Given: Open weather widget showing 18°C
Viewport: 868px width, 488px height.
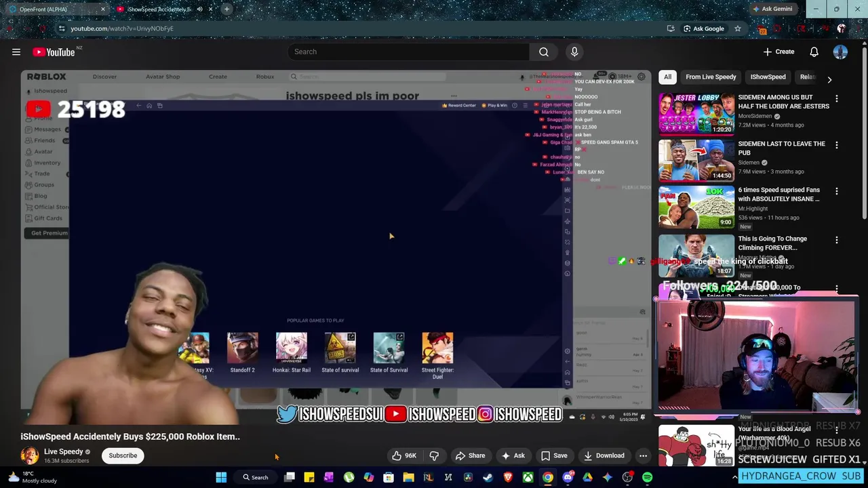Looking at the screenshot, I should pyautogui.click(x=32, y=477).
